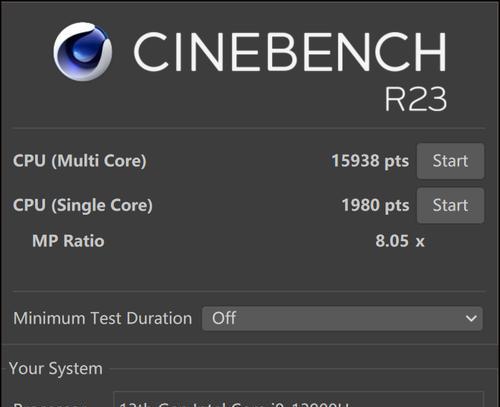500x407 pixels.
Task: Select the "Off" value in duration combo box
Action: (x=224, y=318)
